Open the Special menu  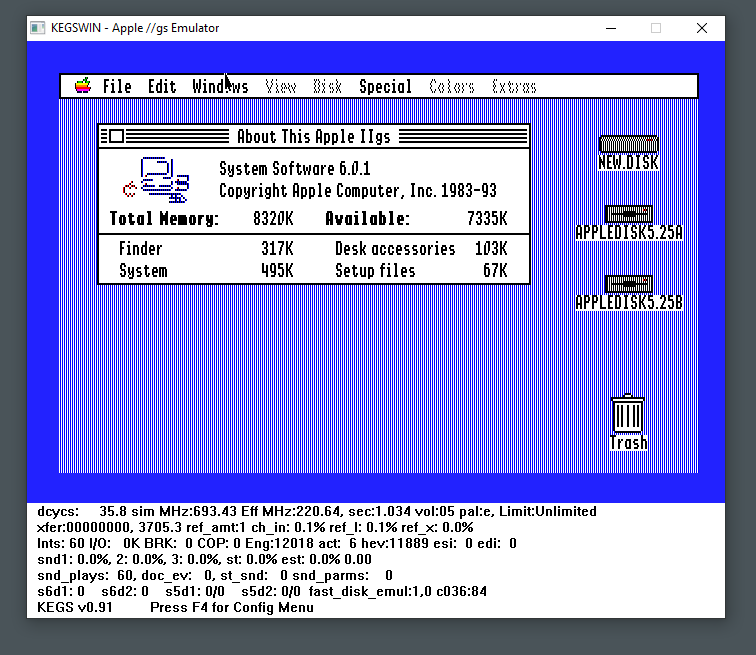[x=385, y=86]
